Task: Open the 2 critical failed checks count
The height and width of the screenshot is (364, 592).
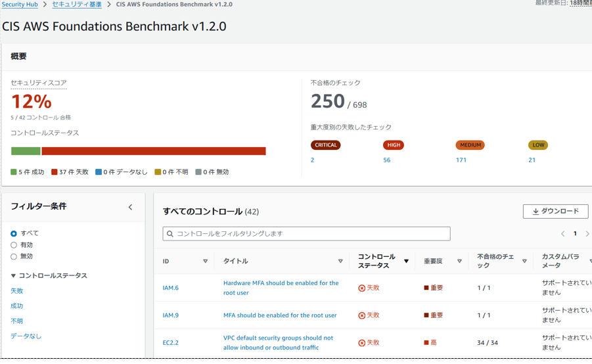Action: (x=313, y=160)
